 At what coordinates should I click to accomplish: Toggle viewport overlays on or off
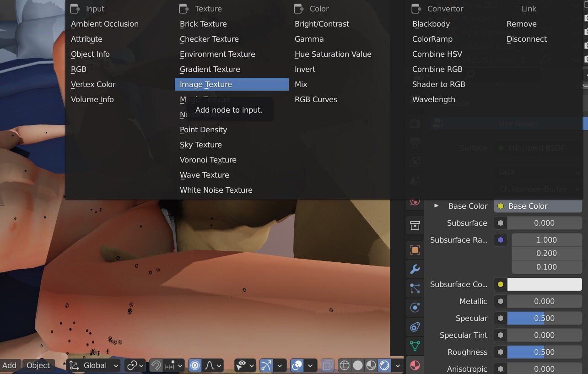click(297, 365)
